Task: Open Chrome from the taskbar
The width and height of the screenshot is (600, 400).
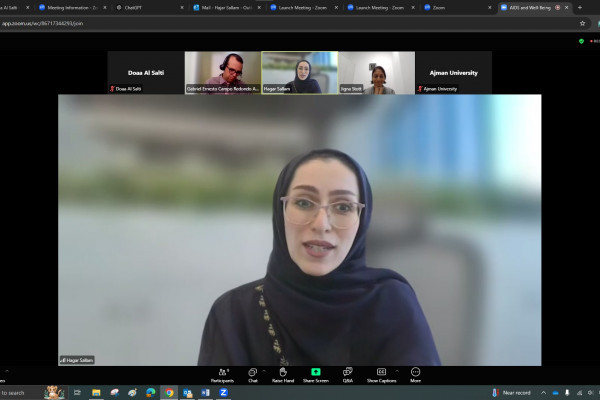Action: click(x=169, y=393)
